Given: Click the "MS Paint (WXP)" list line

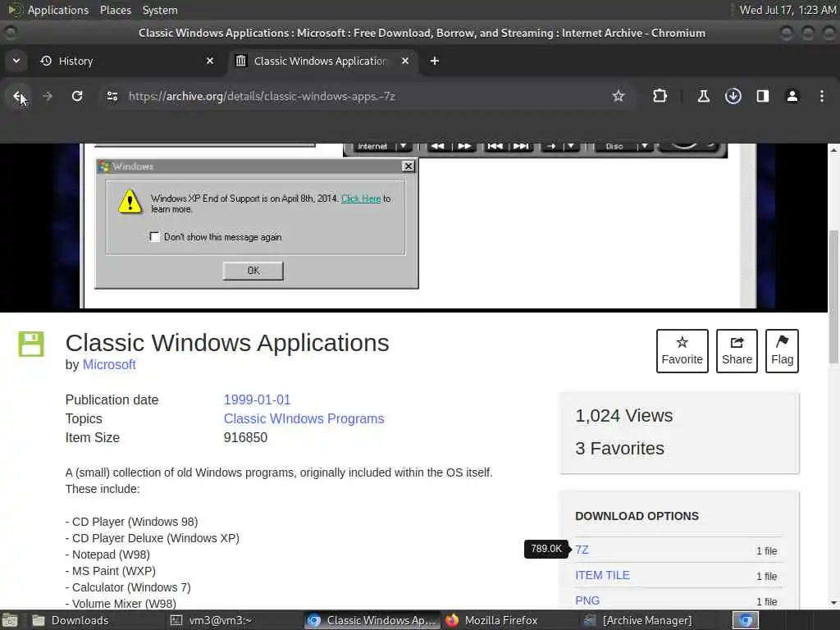Looking at the screenshot, I should (111, 571).
